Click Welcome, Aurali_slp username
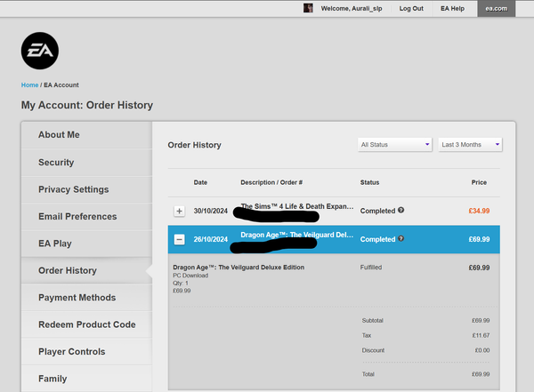Image resolution: width=534 pixels, height=392 pixels. point(352,9)
